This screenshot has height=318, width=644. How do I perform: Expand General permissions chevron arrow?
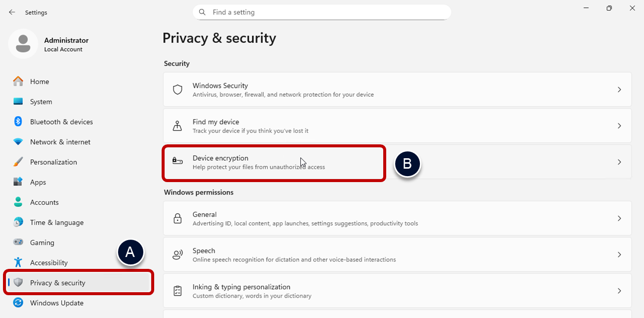point(619,218)
